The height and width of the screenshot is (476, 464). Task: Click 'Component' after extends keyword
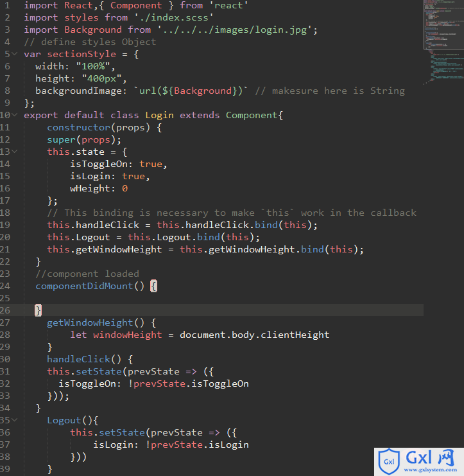point(252,115)
